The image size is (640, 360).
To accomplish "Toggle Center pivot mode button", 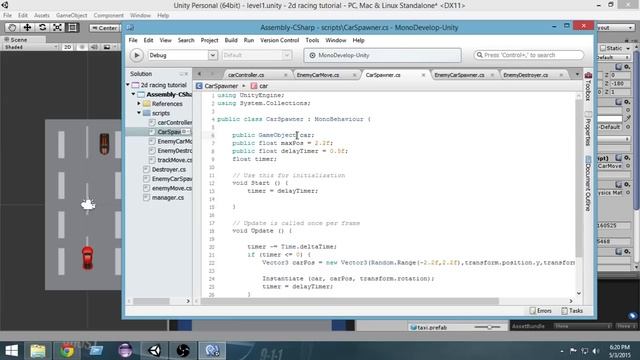I will click(104, 28).
